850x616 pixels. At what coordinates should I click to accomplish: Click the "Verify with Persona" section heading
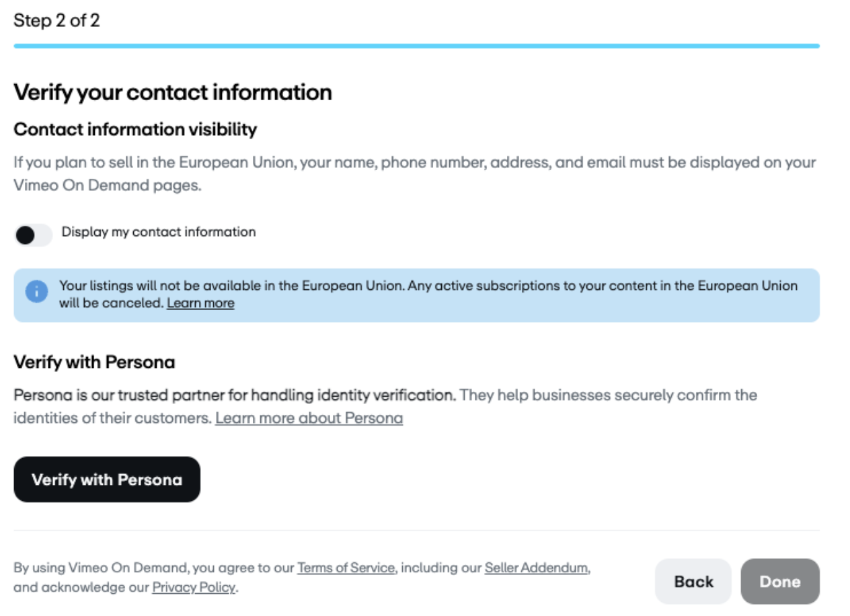tap(94, 362)
